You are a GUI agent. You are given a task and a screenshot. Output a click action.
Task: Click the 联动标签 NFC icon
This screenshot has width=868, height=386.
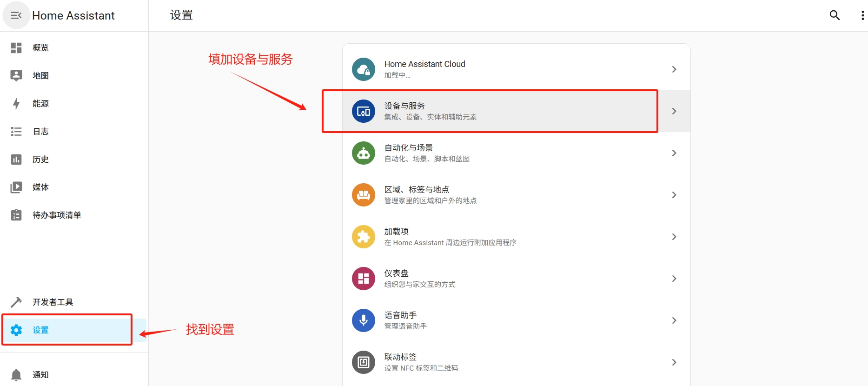coord(364,362)
